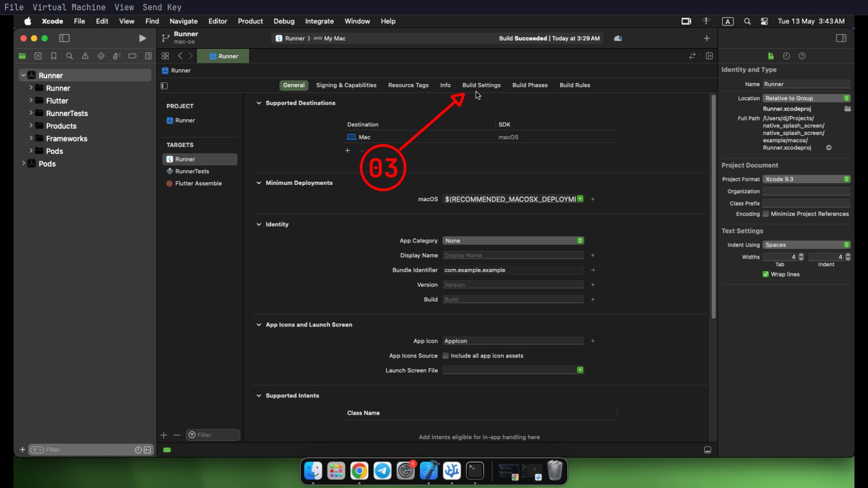Hide the project and targets list

coord(164,86)
